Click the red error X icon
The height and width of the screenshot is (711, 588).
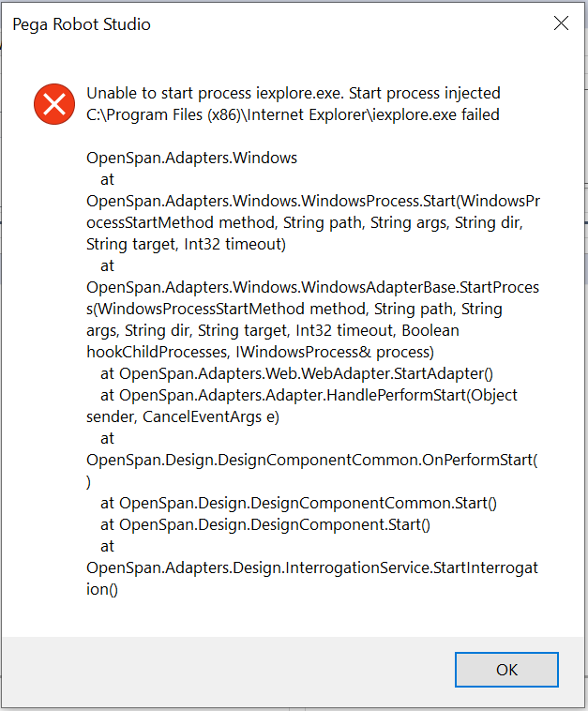coord(54,104)
